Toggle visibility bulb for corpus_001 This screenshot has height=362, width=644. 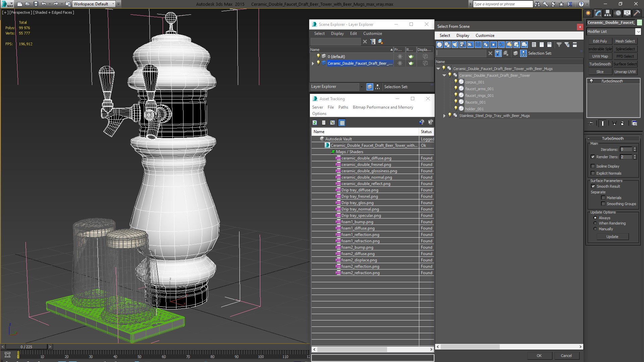[455, 82]
